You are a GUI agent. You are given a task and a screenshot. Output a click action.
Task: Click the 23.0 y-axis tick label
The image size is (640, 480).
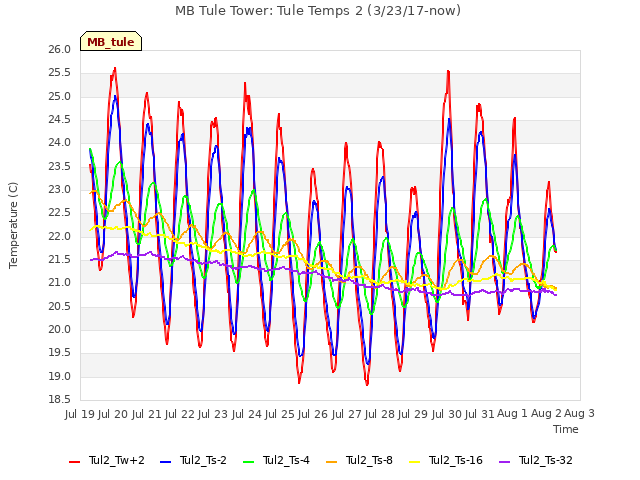[x=60, y=190]
